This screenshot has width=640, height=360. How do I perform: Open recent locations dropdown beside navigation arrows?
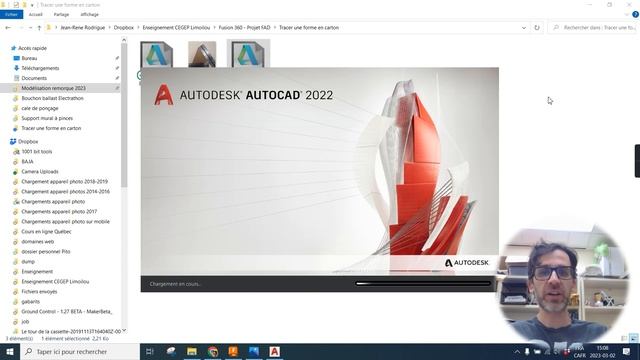[x=31, y=28]
